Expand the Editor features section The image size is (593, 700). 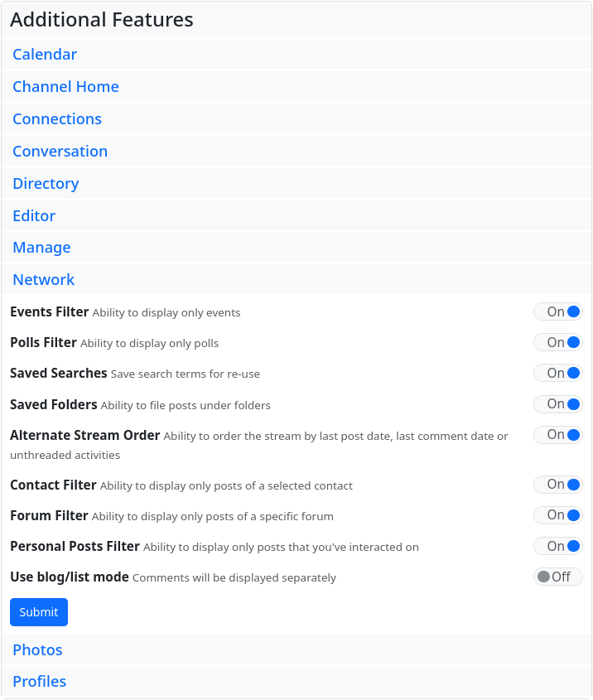coord(34,216)
